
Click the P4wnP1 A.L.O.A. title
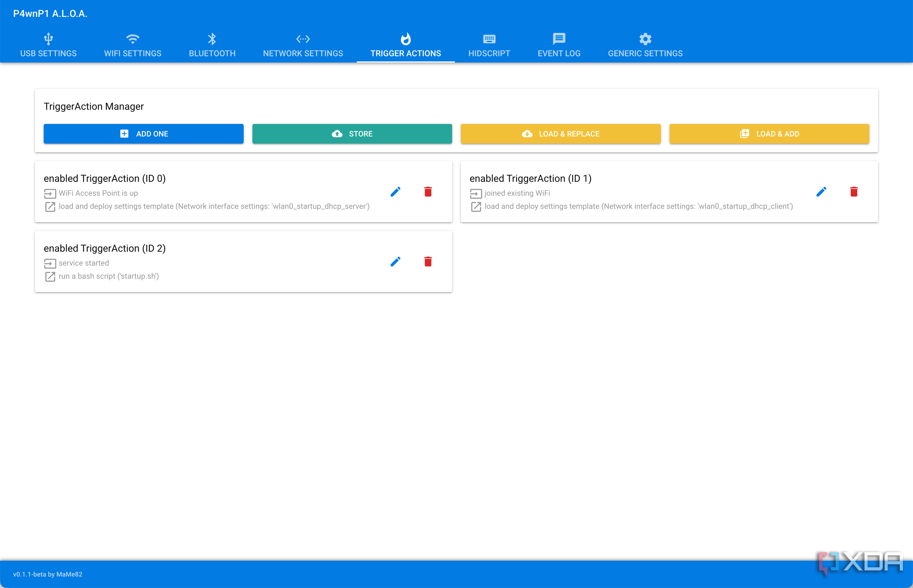(50, 14)
